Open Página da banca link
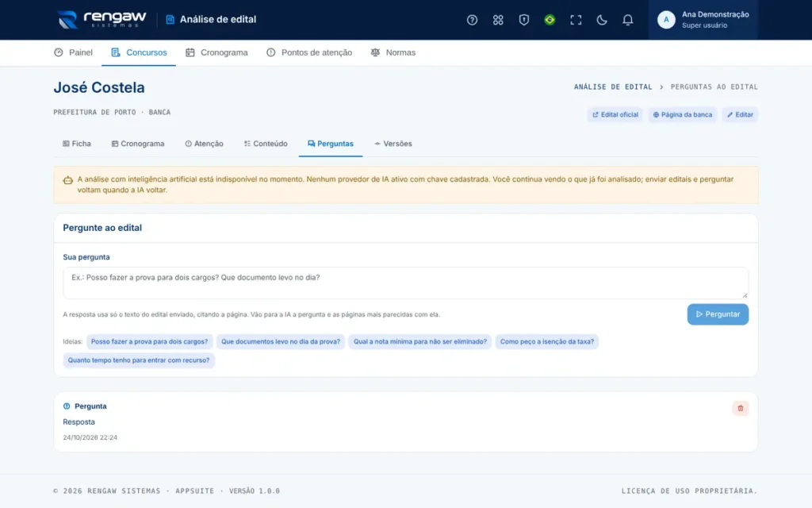 point(682,114)
